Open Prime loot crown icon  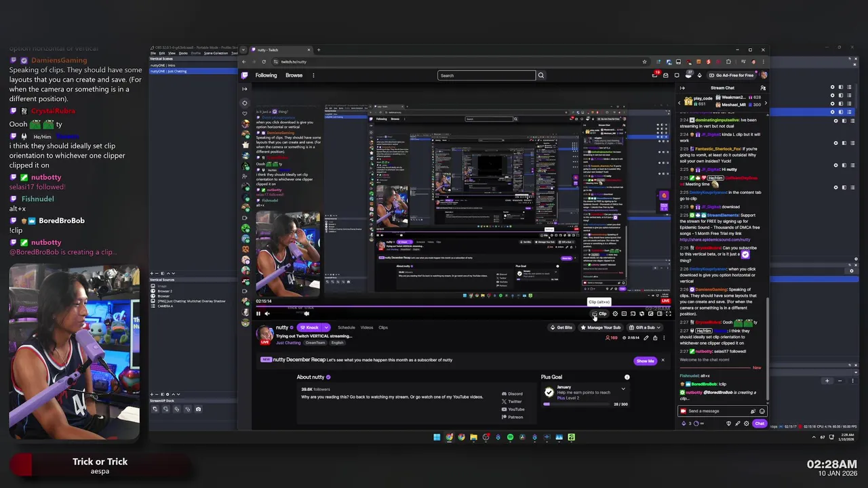688,75
